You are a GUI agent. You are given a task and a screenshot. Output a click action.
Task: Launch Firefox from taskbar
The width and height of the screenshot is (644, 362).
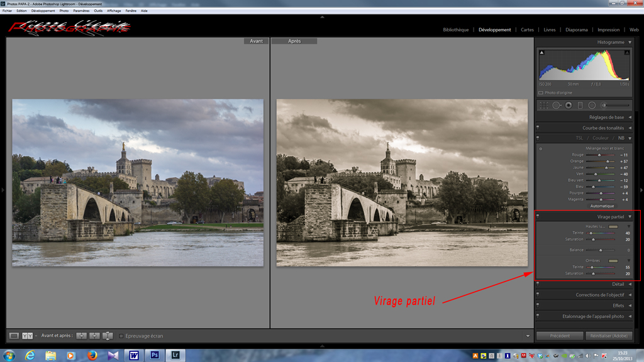click(x=92, y=356)
